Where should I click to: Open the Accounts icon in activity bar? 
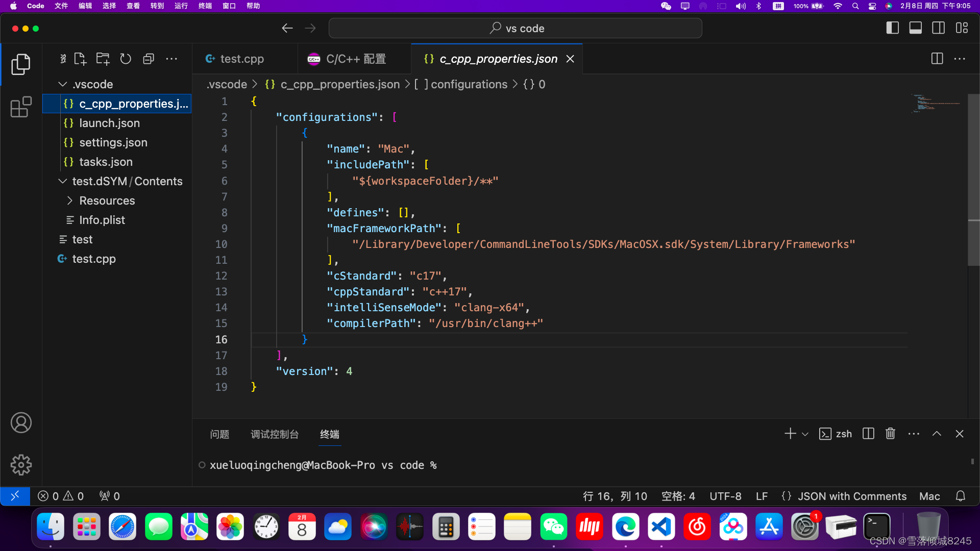pos(21,423)
